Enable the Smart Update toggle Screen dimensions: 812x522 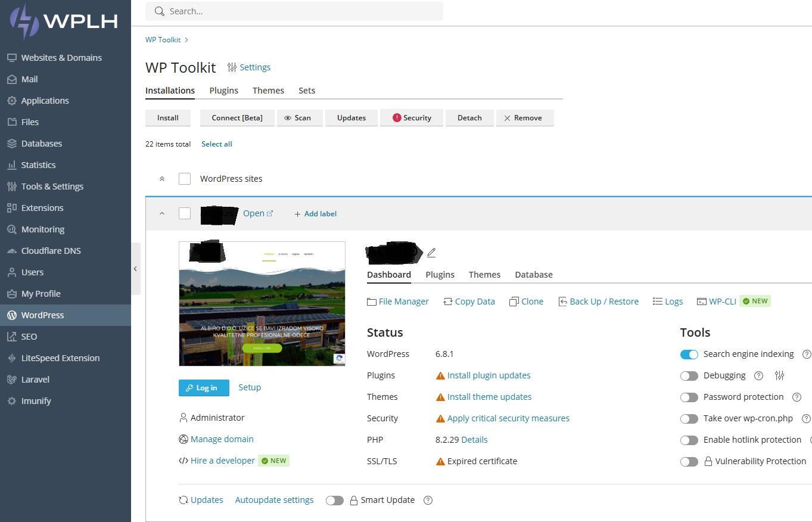pyautogui.click(x=335, y=501)
